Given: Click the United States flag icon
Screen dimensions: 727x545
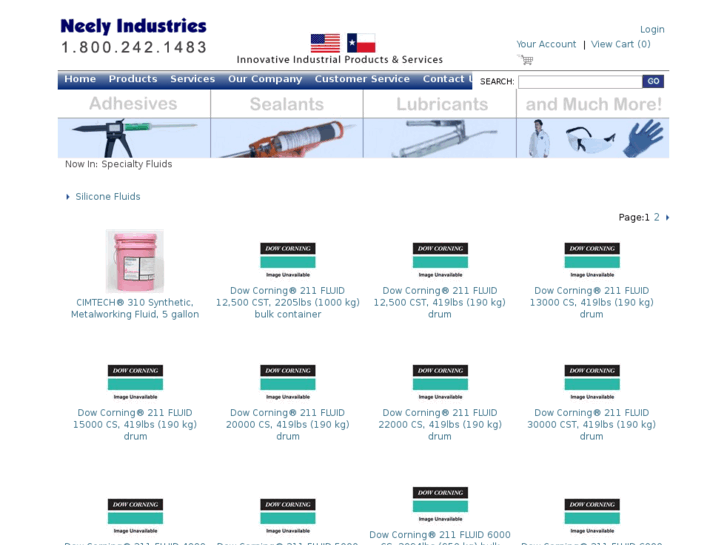Looking at the screenshot, I should point(325,43).
